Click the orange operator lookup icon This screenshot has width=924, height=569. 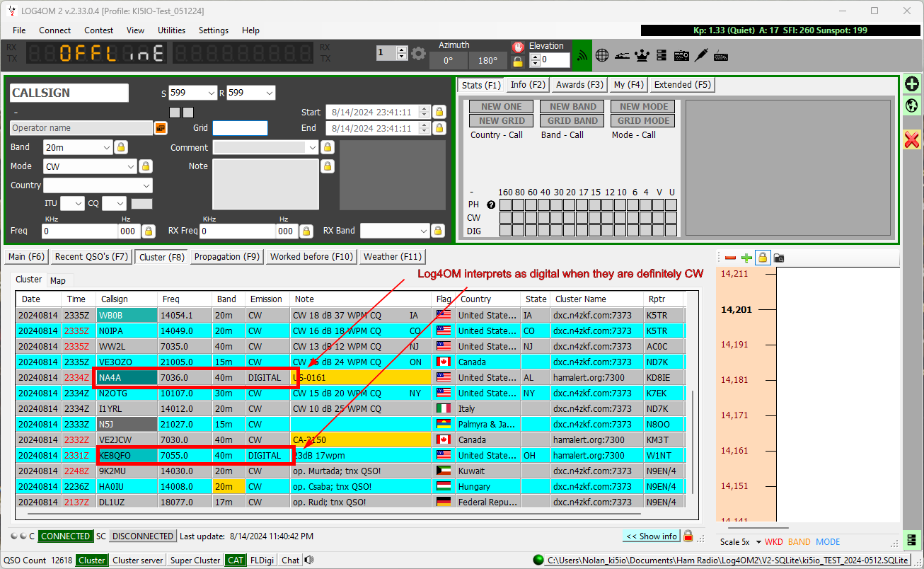pos(161,128)
